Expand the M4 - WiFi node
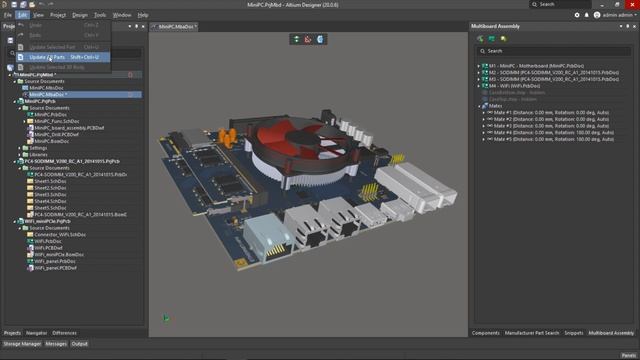The width and height of the screenshot is (640, 360). click(479, 86)
